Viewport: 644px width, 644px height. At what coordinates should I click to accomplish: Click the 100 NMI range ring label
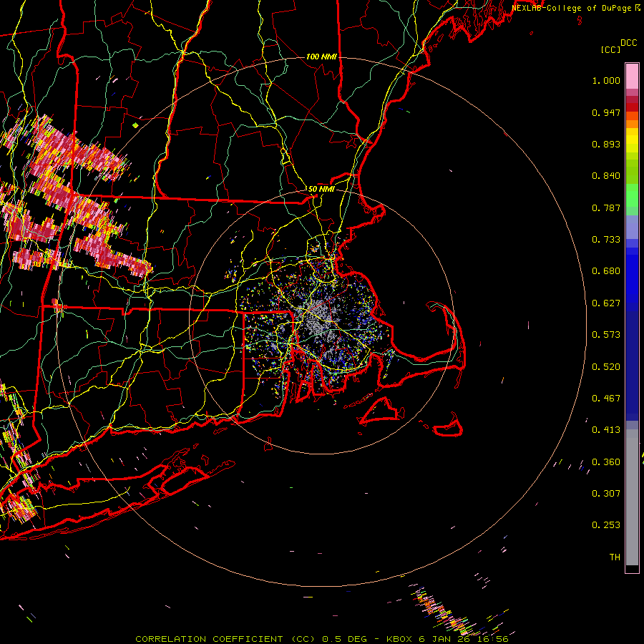[x=321, y=57]
